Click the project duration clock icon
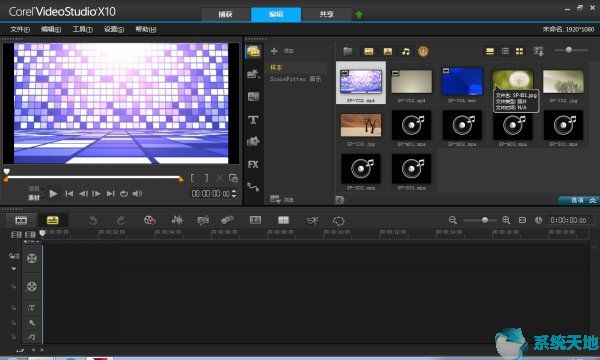600x360 pixels. [x=538, y=220]
